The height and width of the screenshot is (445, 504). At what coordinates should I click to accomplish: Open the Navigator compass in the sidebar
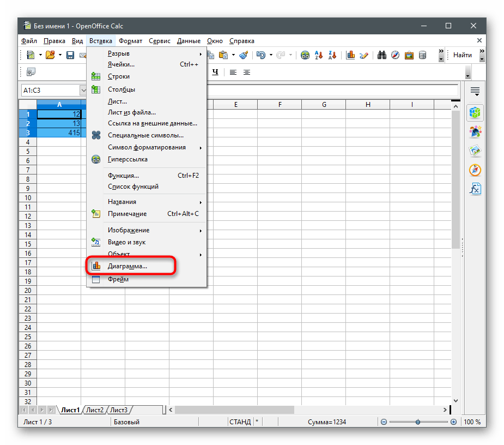point(475,170)
